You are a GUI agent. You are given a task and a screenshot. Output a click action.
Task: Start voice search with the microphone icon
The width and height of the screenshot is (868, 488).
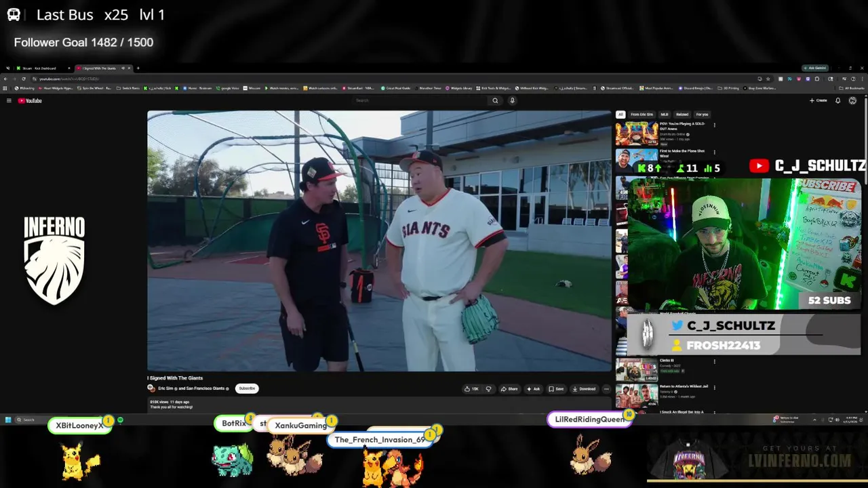[512, 100]
